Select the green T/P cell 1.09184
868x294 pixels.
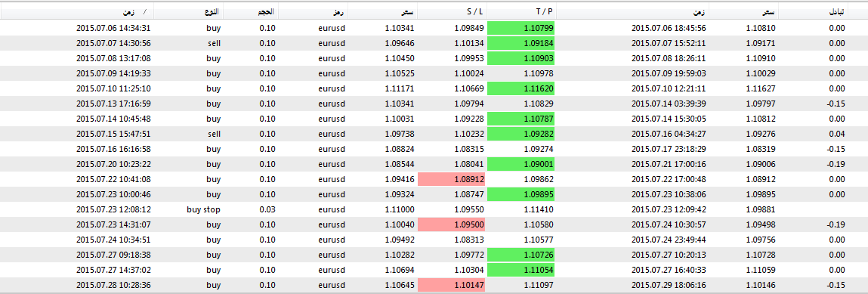pyautogui.click(x=520, y=43)
